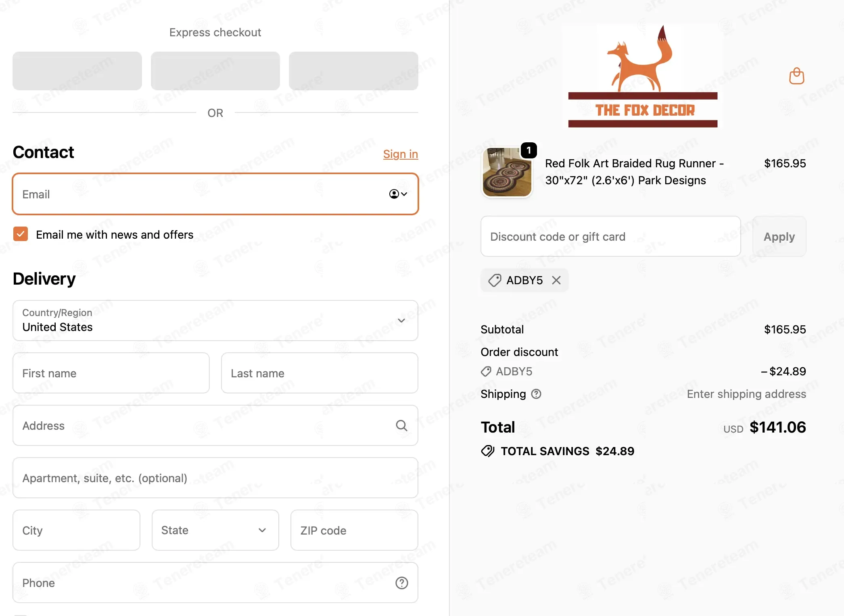Click the third Express checkout button
844x616 pixels.
(353, 71)
